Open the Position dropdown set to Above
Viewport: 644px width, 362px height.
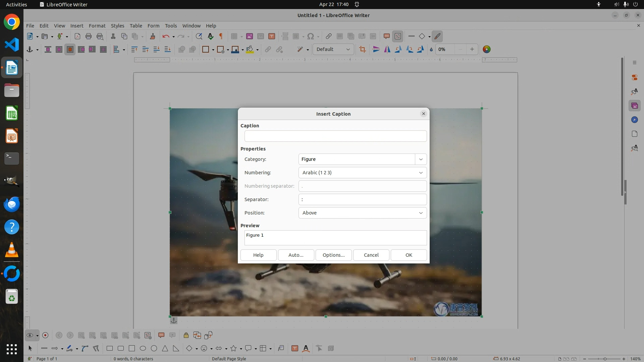[362, 213]
